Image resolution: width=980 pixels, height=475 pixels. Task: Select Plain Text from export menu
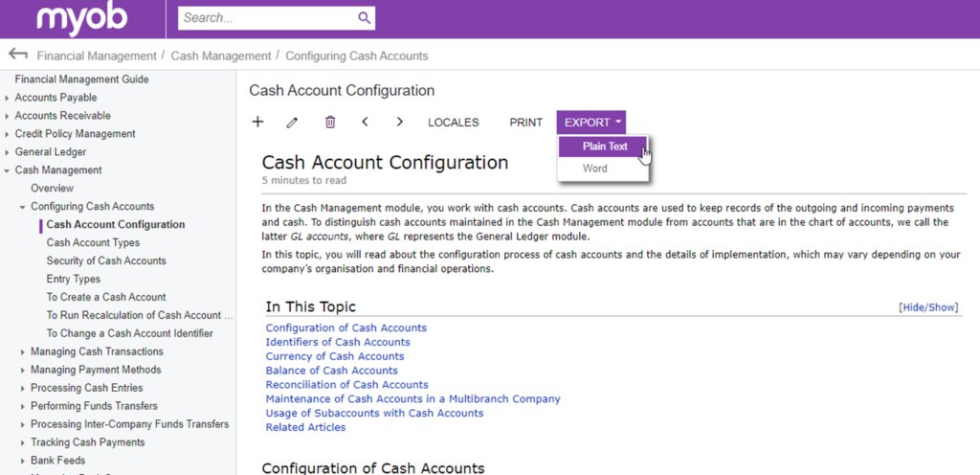click(603, 147)
